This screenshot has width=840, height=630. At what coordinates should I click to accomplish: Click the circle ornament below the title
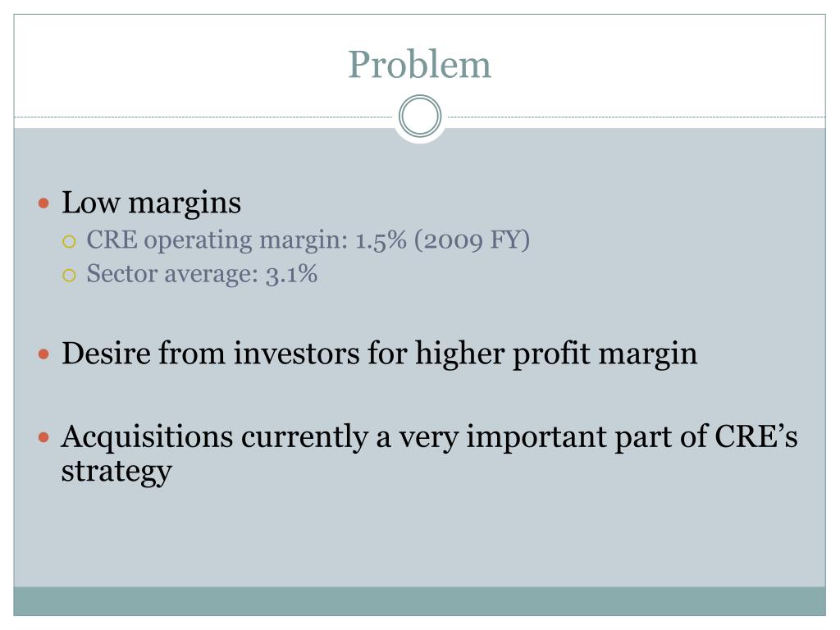[x=420, y=116]
